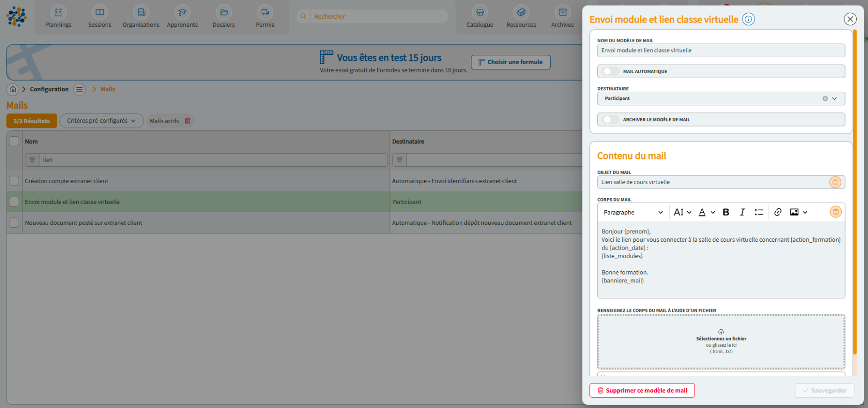Click the Italic formatting icon
Viewport: 868px width, 408px height.
pyautogui.click(x=742, y=212)
